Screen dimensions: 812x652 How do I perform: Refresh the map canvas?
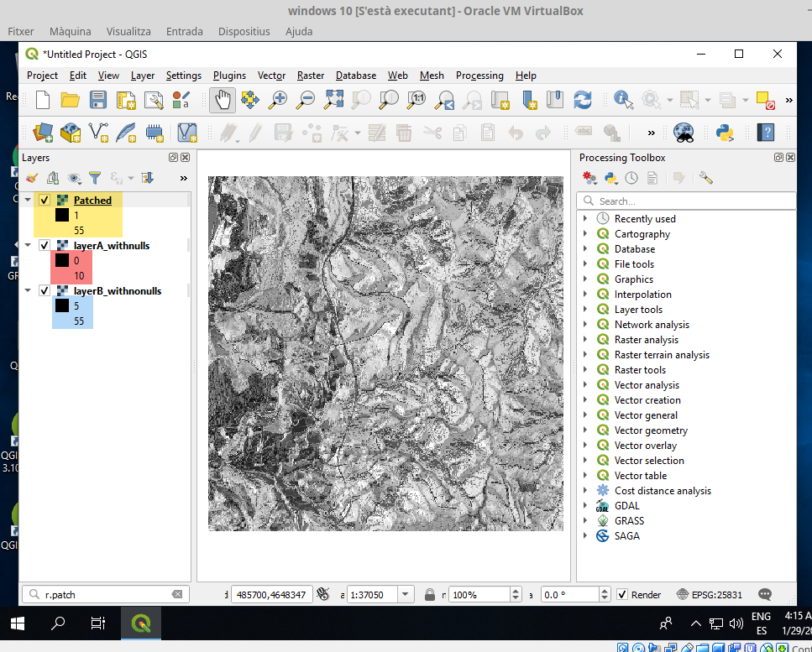[x=583, y=99]
